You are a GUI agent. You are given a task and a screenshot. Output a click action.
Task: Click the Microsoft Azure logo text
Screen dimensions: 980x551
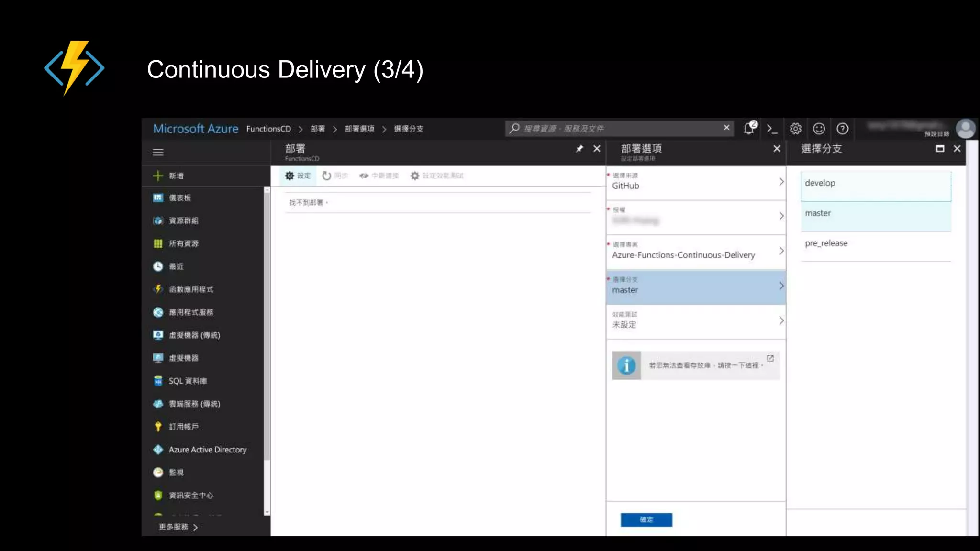pyautogui.click(x=195, y=129)
